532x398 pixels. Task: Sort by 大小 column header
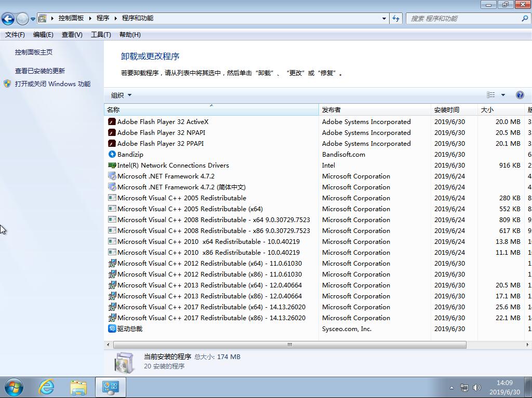[501, 109]
